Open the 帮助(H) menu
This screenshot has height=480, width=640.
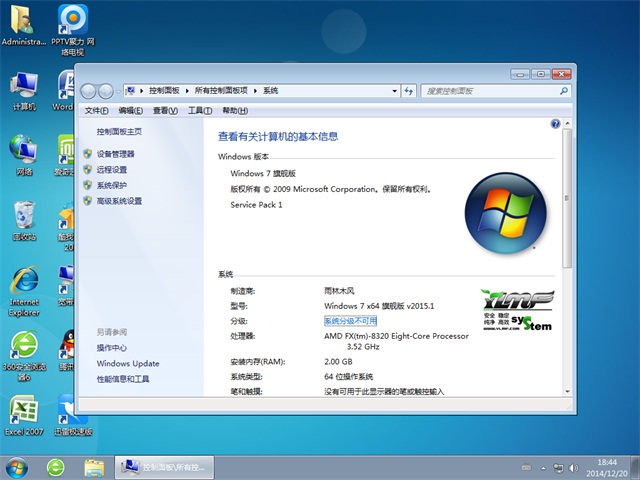coord(235,111)
